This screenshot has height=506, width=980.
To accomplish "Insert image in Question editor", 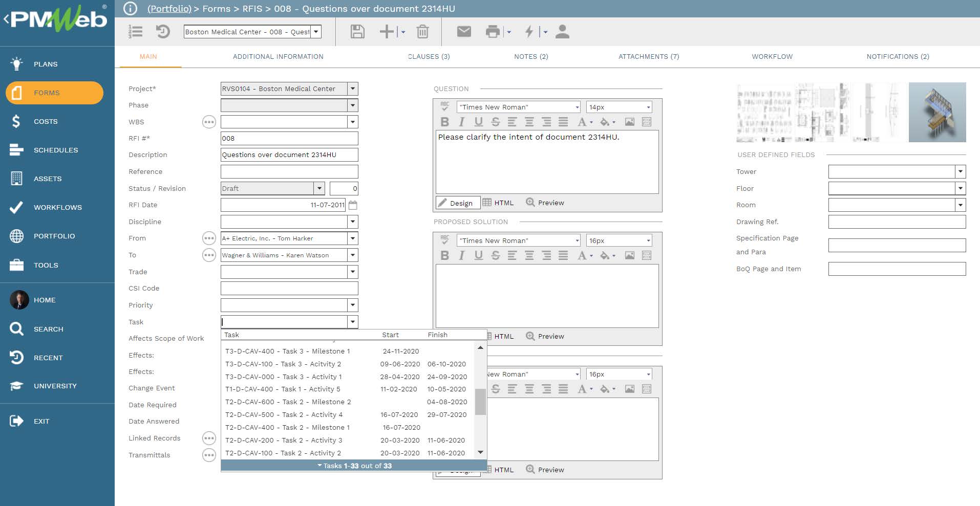I will tap(630, 122).
